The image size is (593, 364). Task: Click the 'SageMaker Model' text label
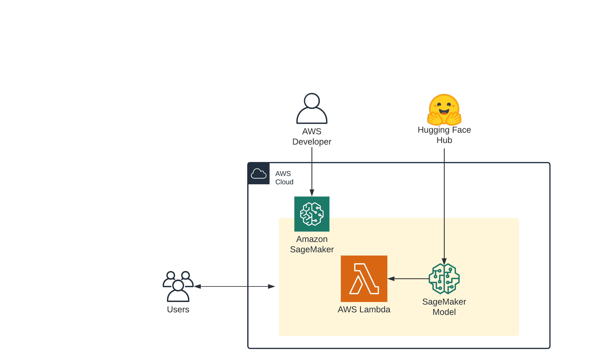[444, 307]
